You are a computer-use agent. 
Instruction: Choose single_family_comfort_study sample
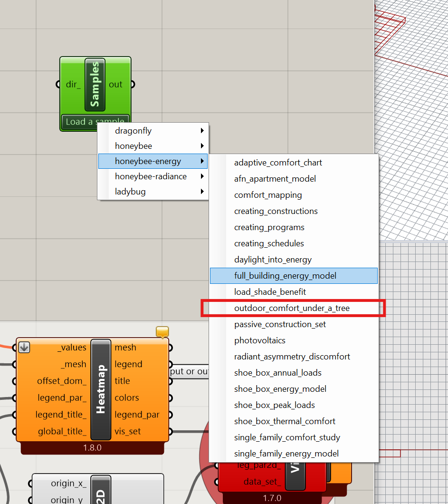(294, 437)
